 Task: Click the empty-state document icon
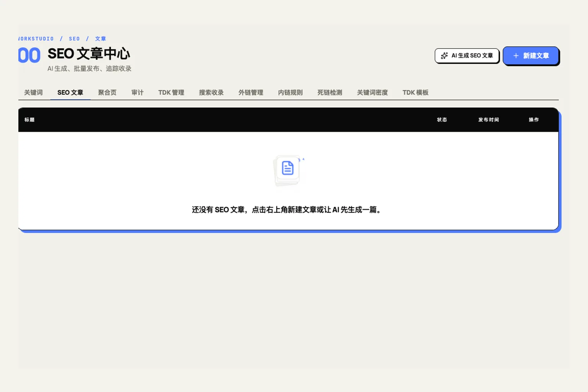287,168
